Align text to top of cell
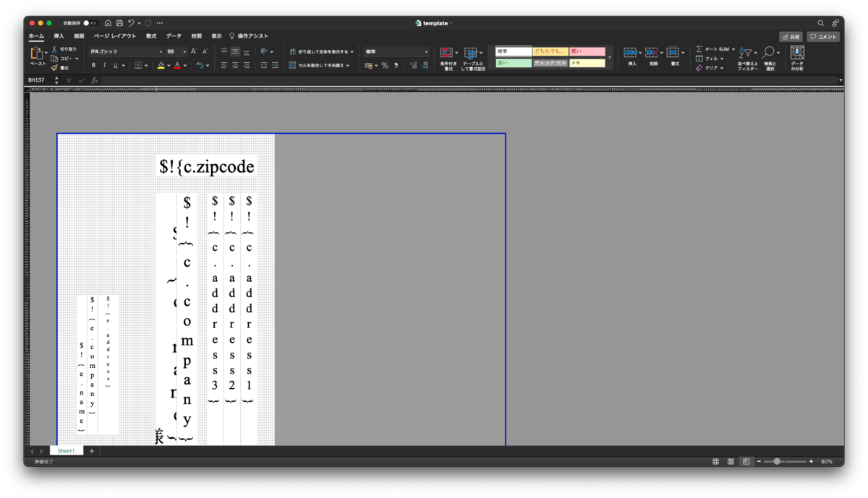Viewport: 868px width, 498px height. [224, 51]
